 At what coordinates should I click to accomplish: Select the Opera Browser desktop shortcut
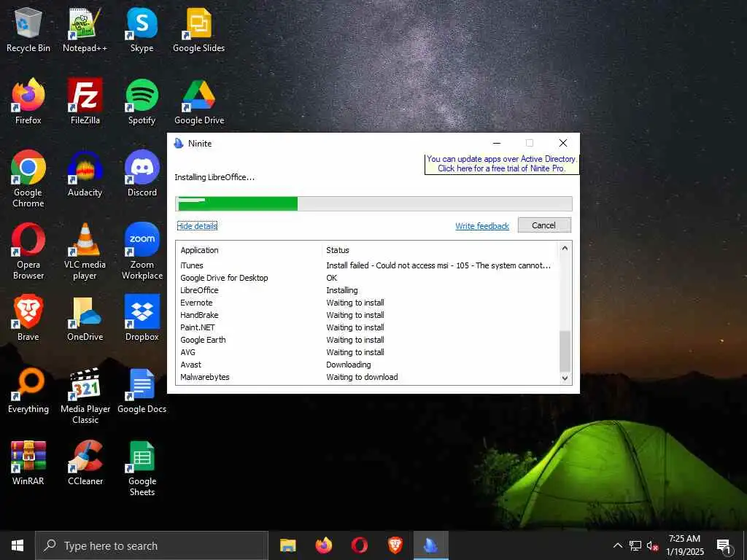click(28, 251)
